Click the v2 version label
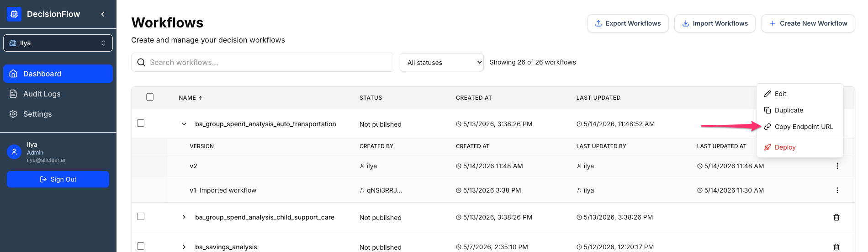Image resolution: width=868 pixels, height=252 pixels. [194, 166]
